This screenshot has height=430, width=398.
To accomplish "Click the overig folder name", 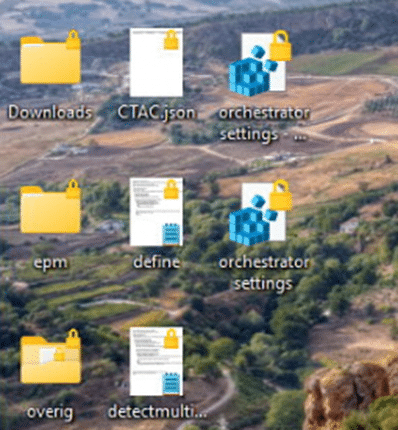I will pos(50,412).
